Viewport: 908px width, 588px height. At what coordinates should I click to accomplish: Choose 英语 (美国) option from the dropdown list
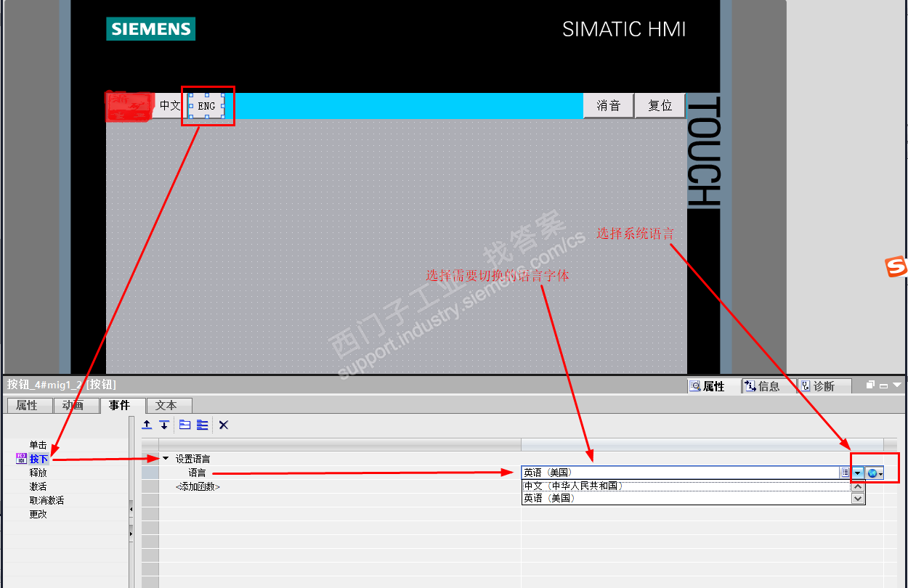coord(686,498)
